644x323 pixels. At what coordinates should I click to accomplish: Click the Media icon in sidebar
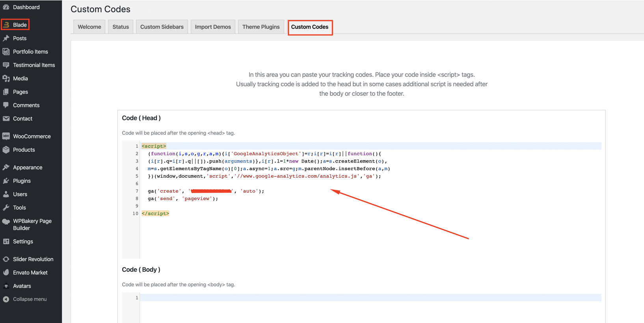pos(6,78)
